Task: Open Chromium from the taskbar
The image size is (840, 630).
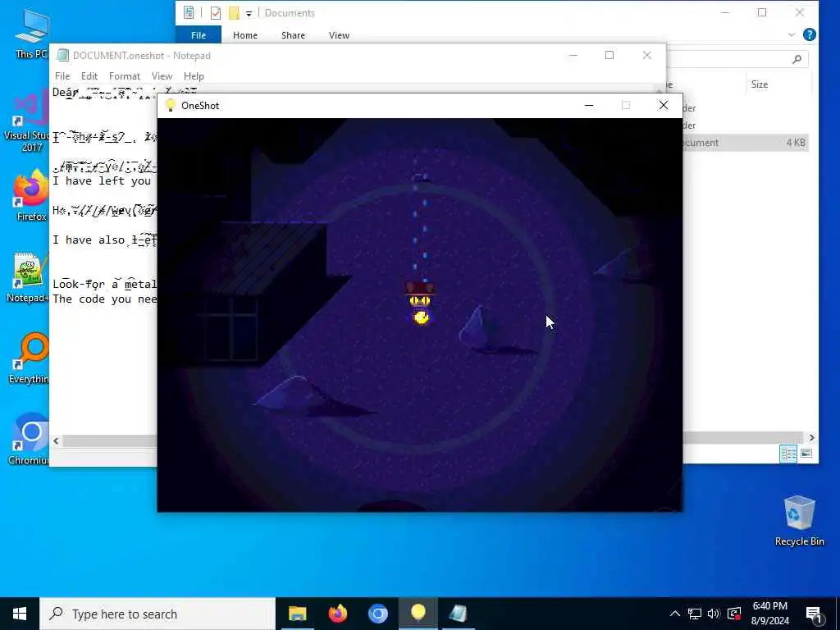Action: pyautogui.click(x=377, y=614)
